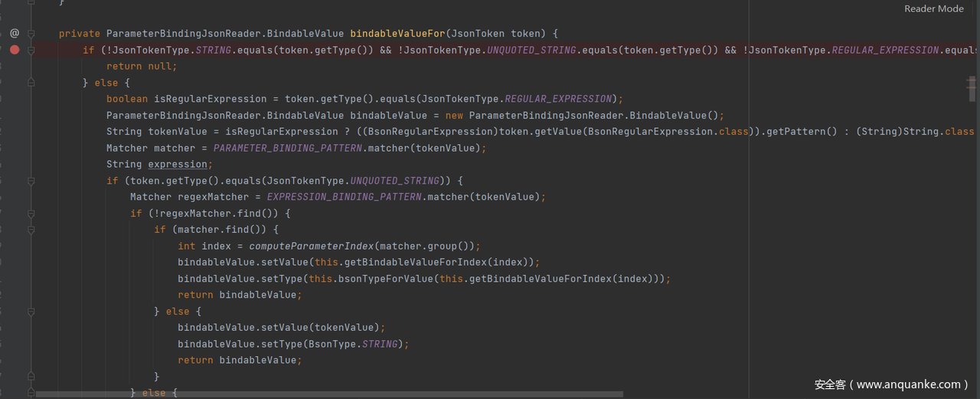Viewport: 980px width, 399px height.
Task: Toggle Reader Mode in the editor
Action: click(933, 9)
